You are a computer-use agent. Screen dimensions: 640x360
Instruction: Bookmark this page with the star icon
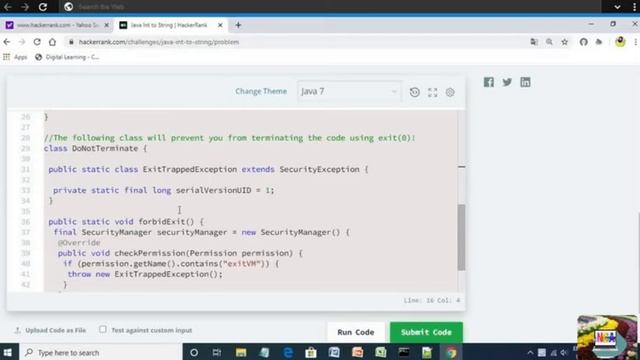(x=564, y=42)
